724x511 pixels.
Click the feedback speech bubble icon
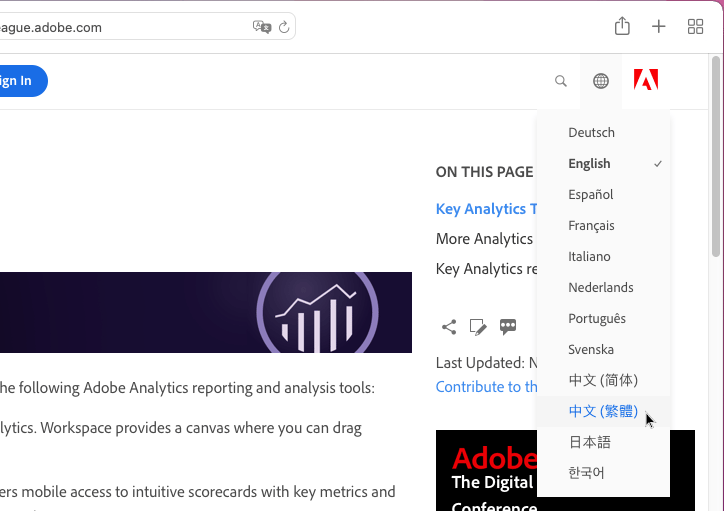tap(508, 327)
